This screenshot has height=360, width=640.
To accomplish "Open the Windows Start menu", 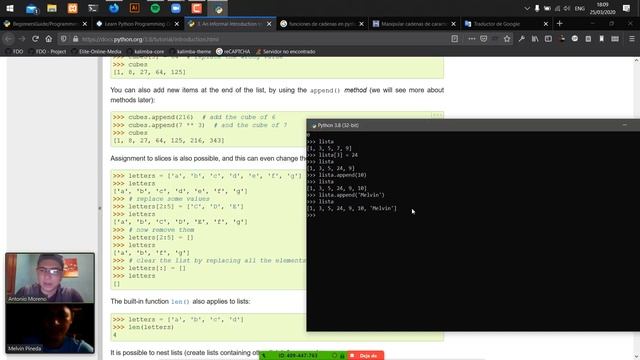I will click(x=10, y=8).
